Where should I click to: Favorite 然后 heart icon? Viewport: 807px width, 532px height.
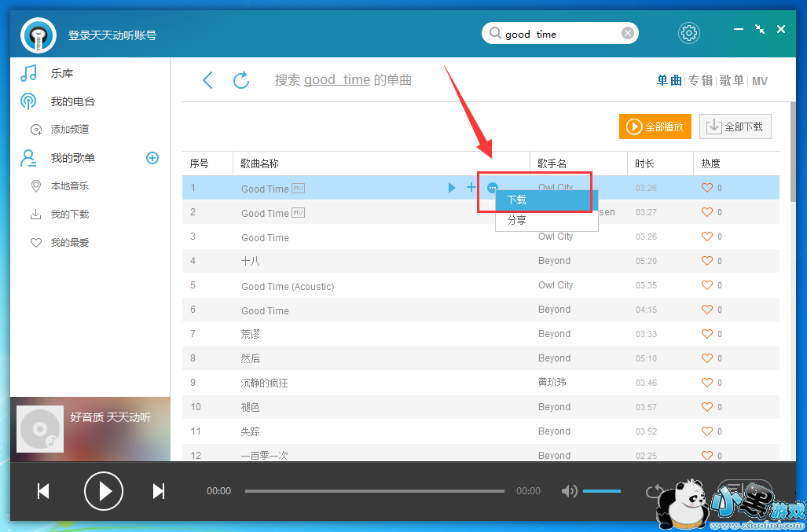click(x=707, y=358)
